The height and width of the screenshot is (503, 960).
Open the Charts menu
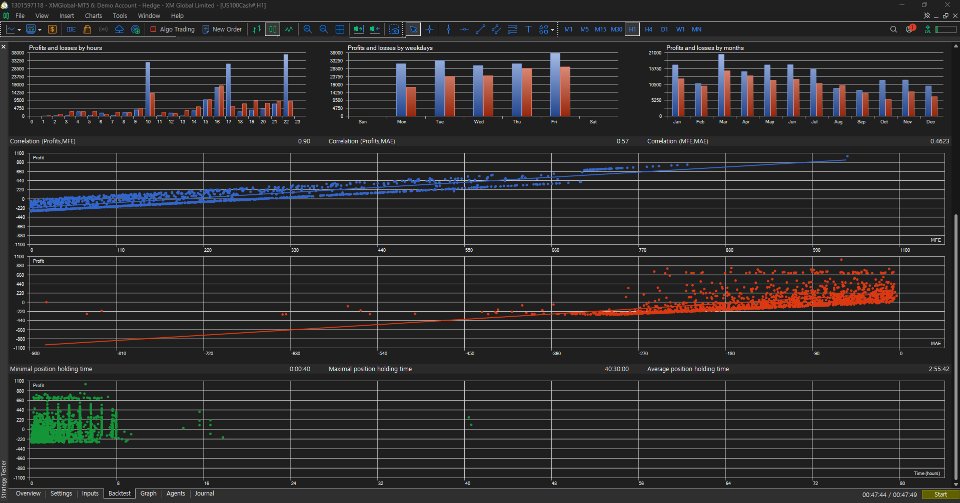(x=93, y=15)
